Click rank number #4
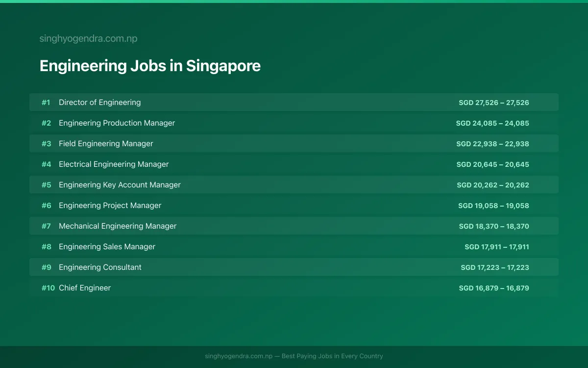 [x=46, y=164]
